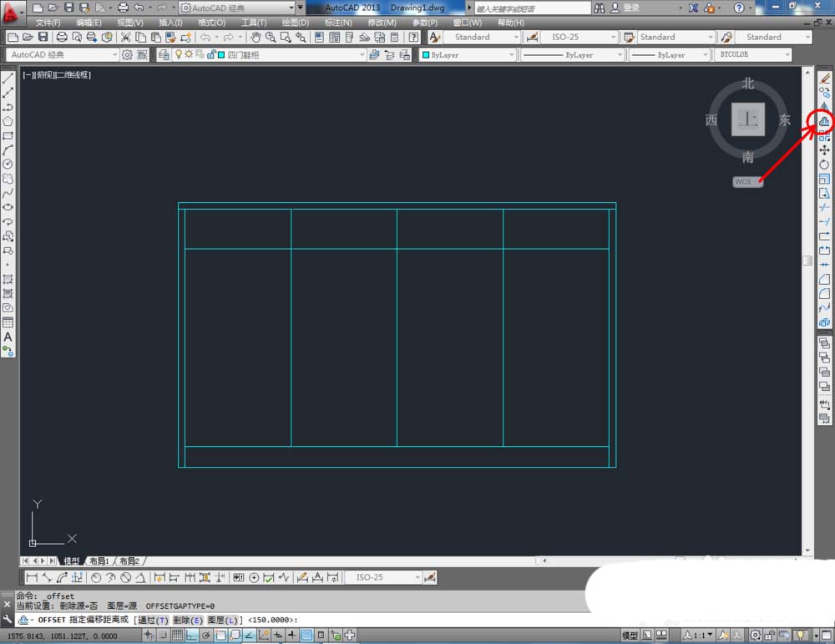Toggle Ortho mode in status bar
This screenshot has height=644, width=835.
click(x=192, y=635)
